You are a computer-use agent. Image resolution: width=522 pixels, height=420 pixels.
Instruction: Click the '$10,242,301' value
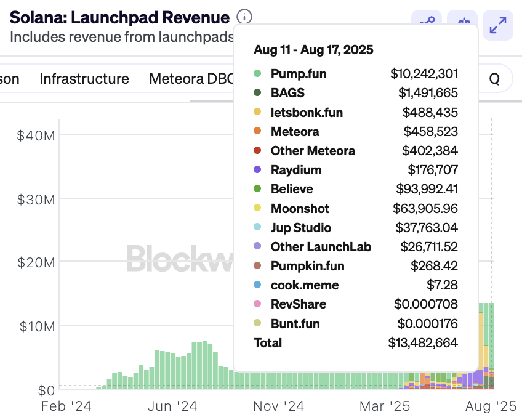[424, 74]
